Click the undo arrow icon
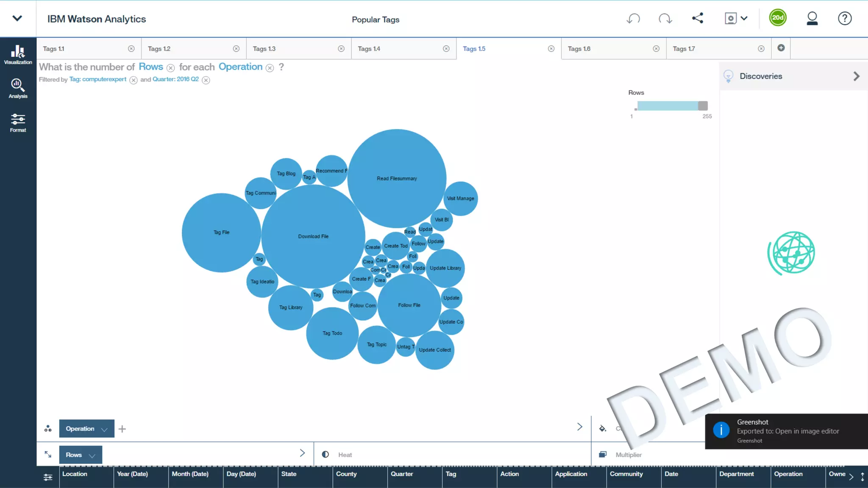Screen dimensions: 868x488 point(633,19)
